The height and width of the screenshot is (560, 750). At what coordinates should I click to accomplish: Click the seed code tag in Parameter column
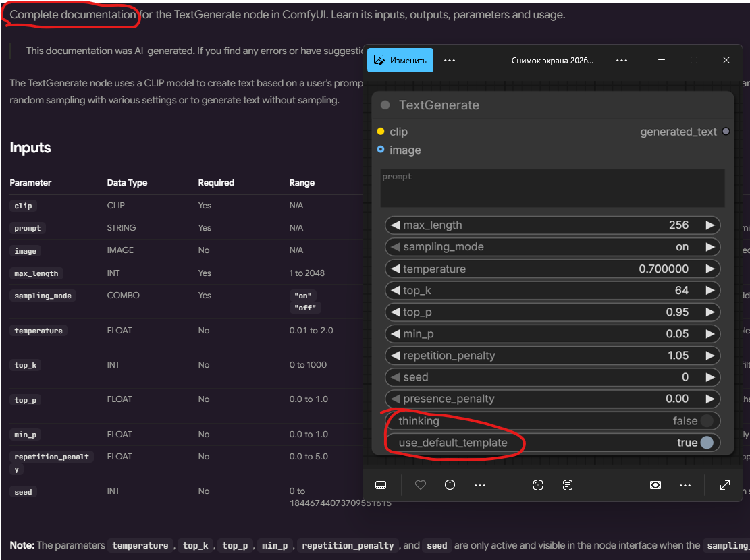pos(23,492)
